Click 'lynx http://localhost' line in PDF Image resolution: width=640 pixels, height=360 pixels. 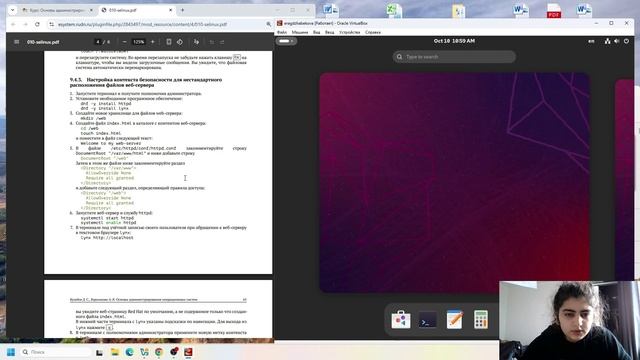[107, 238]
